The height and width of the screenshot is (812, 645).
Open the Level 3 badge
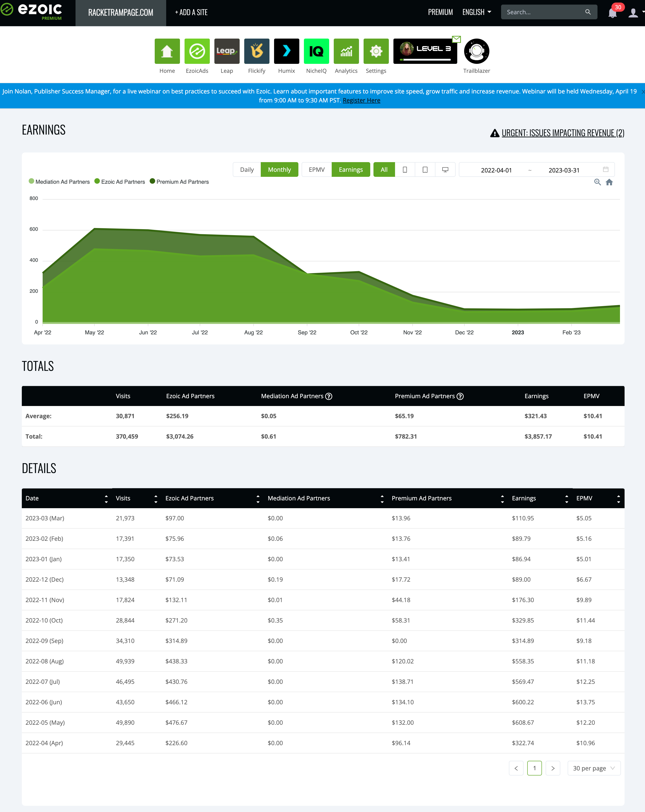pos(425,51)
